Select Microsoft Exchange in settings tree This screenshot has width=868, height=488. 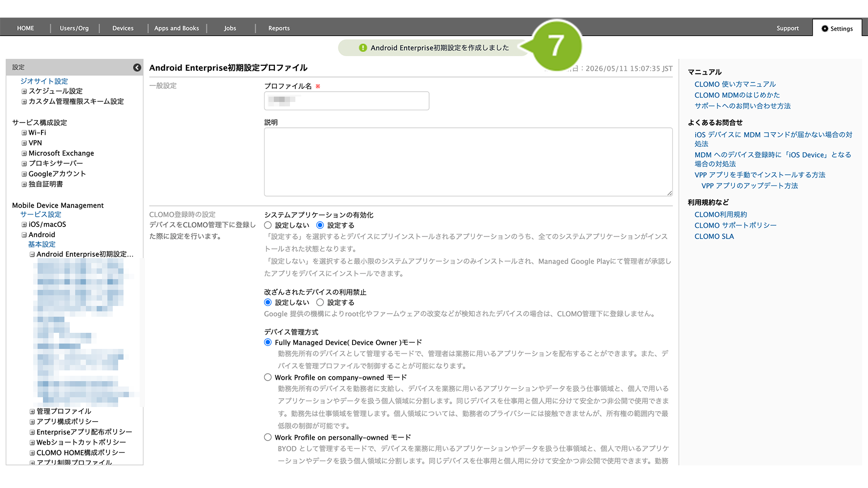pos(61,153)
